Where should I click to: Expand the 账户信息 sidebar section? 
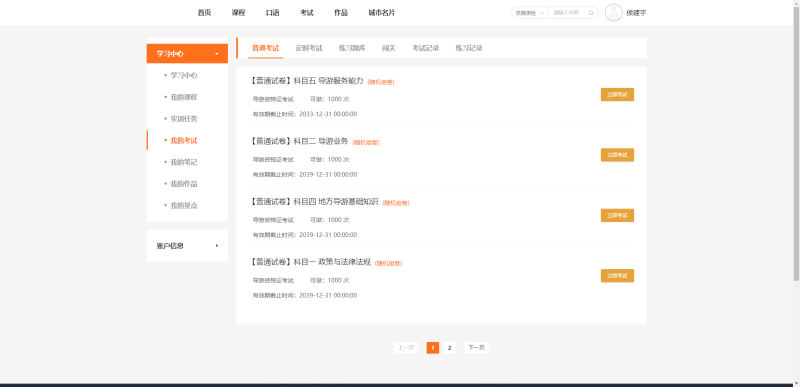(x=187, y=246)
